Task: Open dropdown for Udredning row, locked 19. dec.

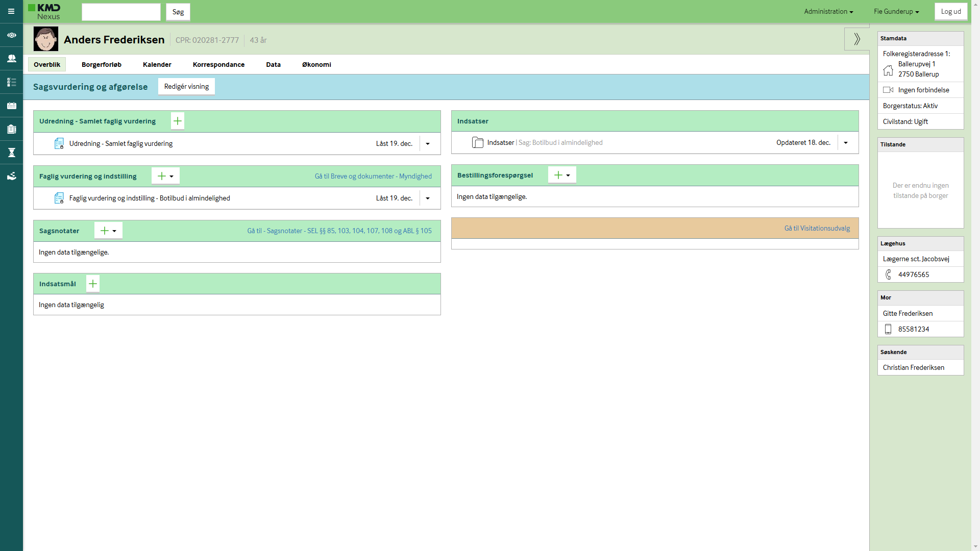Action: (x=428, y=144)
